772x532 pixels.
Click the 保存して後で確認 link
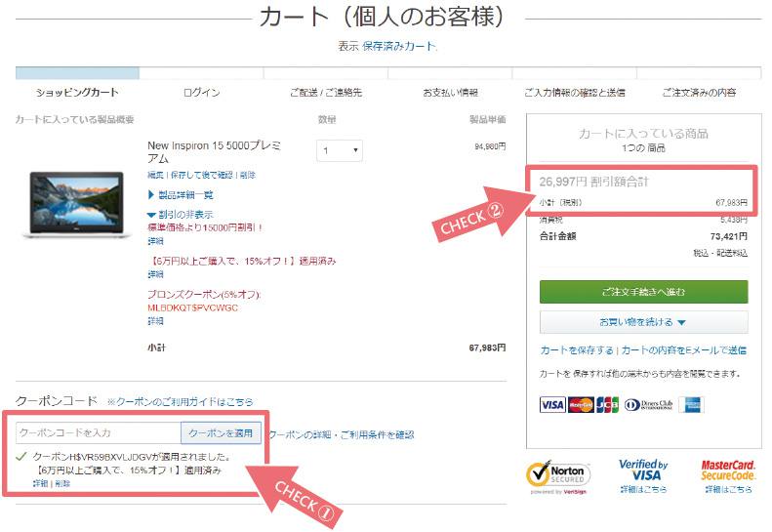point(201,175)
